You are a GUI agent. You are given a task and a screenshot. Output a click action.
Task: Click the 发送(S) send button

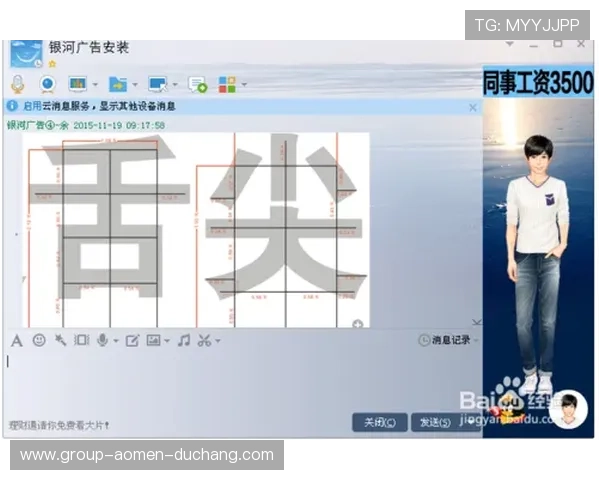click(435, 423)
